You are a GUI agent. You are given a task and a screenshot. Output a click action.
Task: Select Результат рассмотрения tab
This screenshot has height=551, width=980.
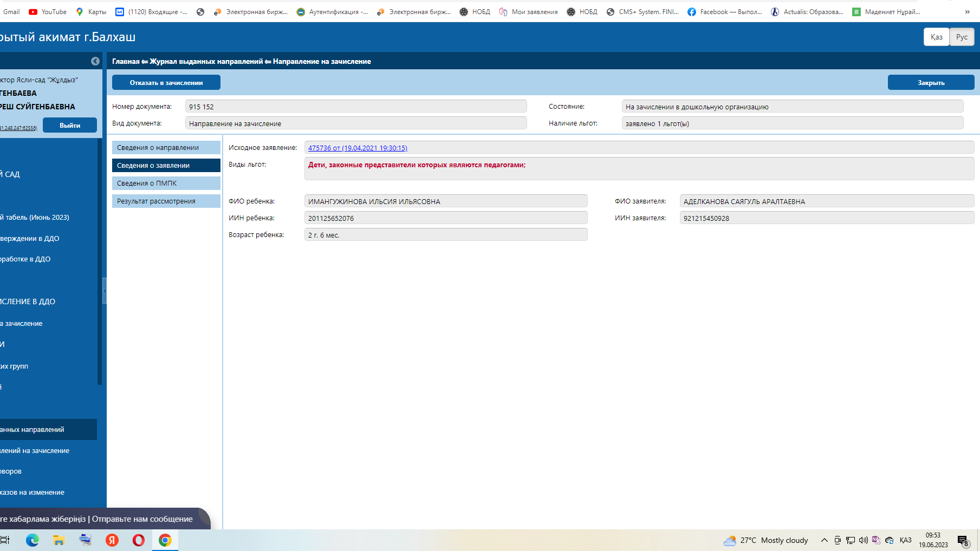(x=166, y=201)
